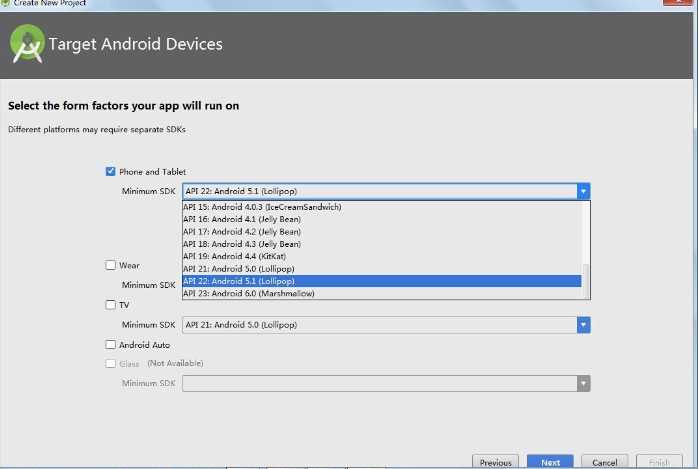Click the disabled Finish button
698x469 pixels.
click(659, 462)
